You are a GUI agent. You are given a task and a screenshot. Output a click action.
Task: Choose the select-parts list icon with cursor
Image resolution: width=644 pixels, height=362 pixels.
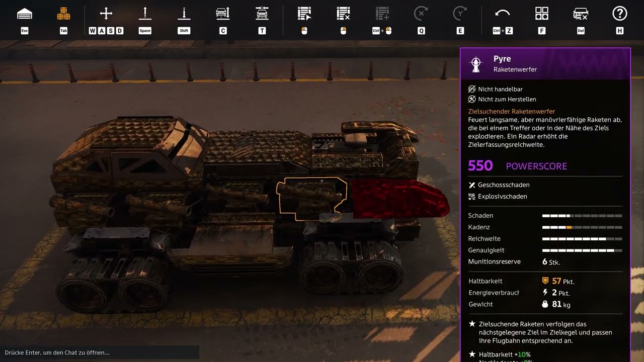point(304,14)
